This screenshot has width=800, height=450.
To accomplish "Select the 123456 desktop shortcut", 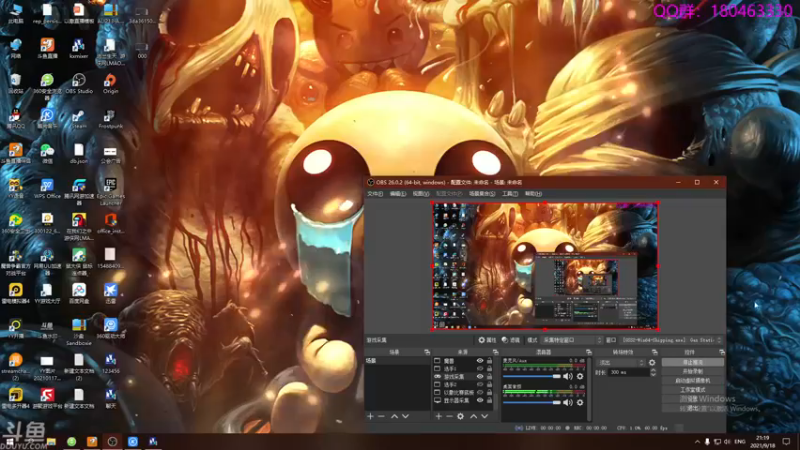I will tap(110, 363).
